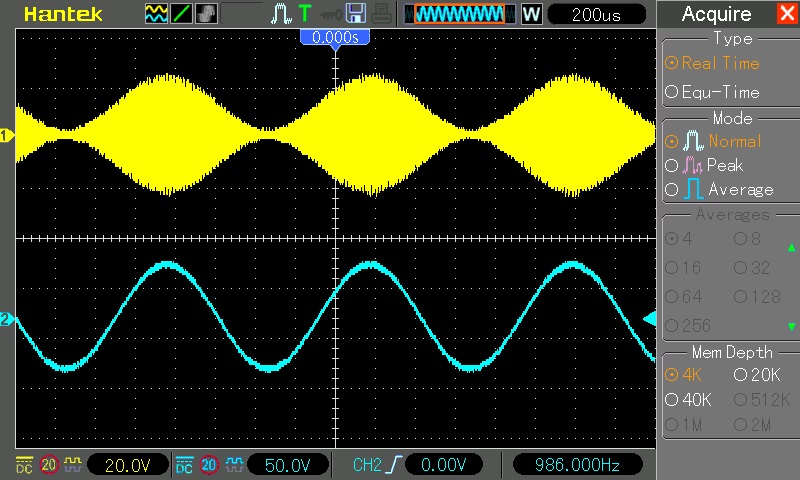800x480 pixels.
Task: Click the waveform display mode icon
Action: click(157, 14)
